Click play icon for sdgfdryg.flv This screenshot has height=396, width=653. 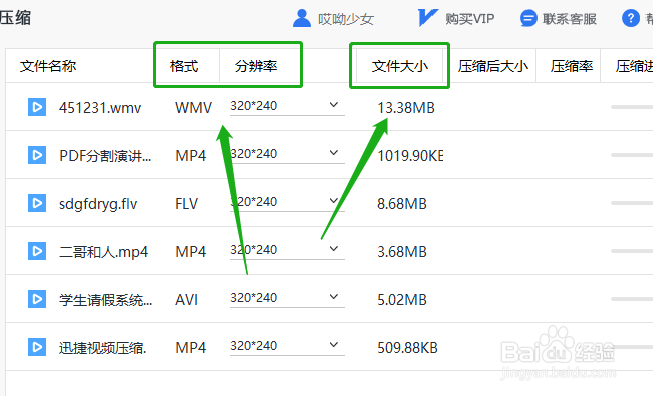tap(37, 203)
